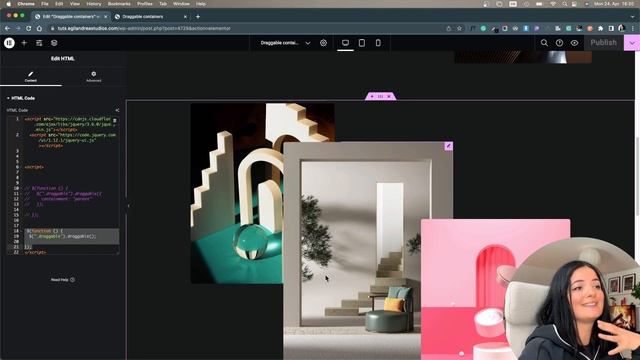Select the grey room staircase image
Image resolution: width=640 pixels, height=360 pixels.
(367, 251)
